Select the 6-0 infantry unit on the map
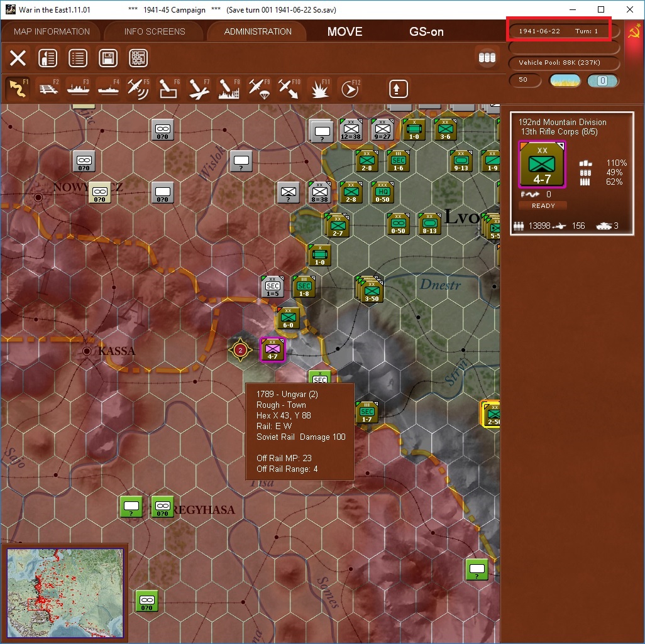The height and width of the screenshot is (644, 645). pyautogui.click(x=289, y=318)
